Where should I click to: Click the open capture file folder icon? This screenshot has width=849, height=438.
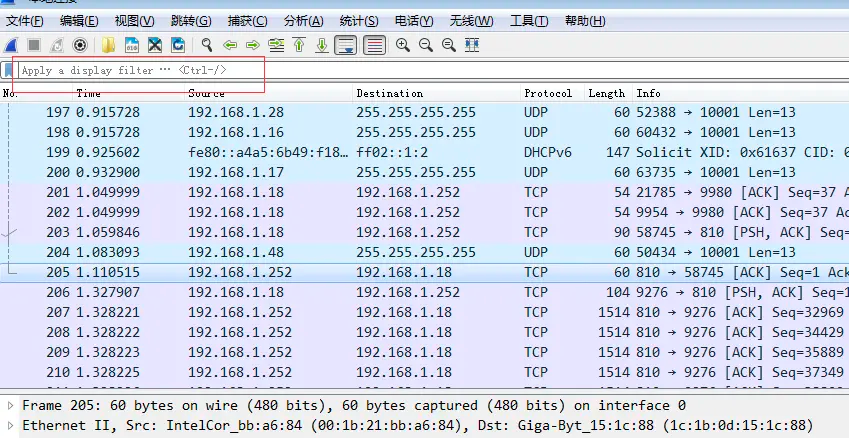109,45
